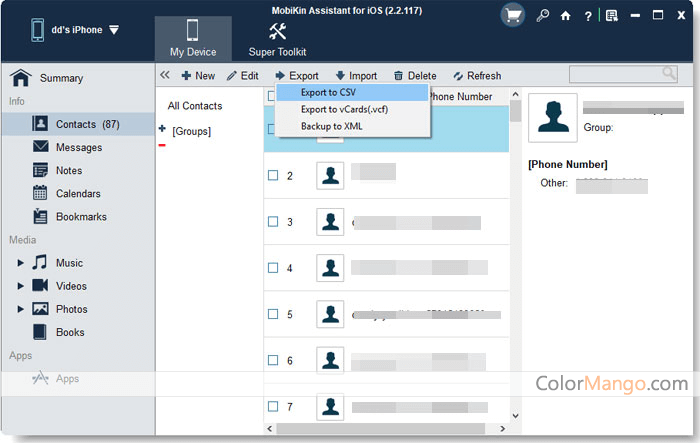Collapse panel with double chevron icon
This screenshot has height=443, width=700.
tap(165, 75)
